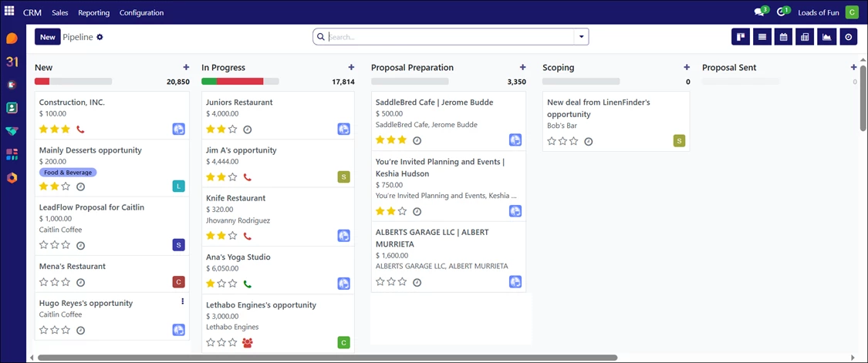
Task: Open Construction, INC. opportunity card
Action: point(112,115)
